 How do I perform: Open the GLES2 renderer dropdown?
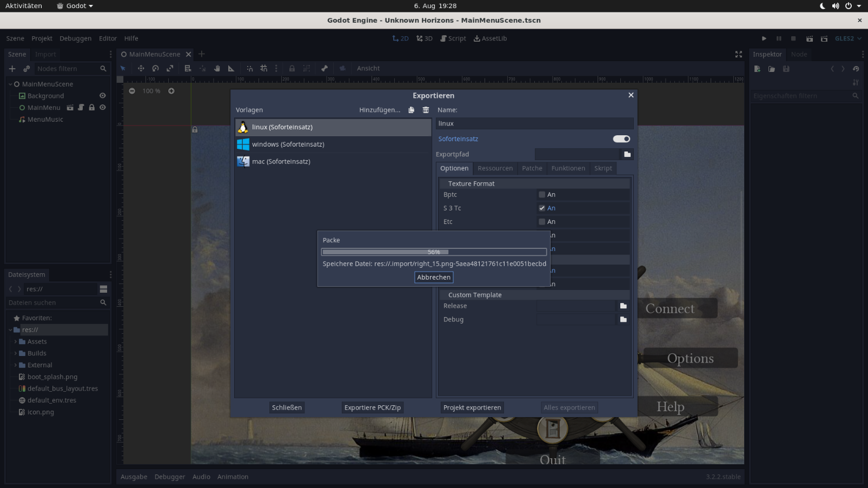(848, 38)
